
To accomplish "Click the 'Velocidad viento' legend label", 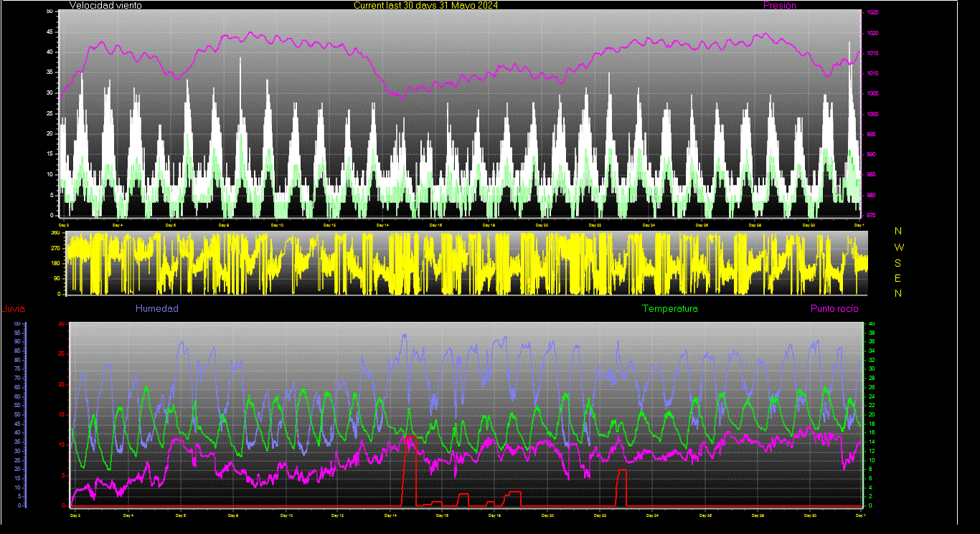I will point(105,6).
